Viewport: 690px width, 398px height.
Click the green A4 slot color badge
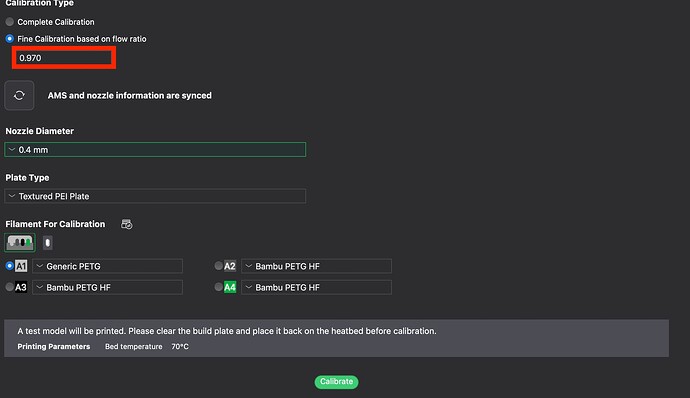[x=230, y=287]
